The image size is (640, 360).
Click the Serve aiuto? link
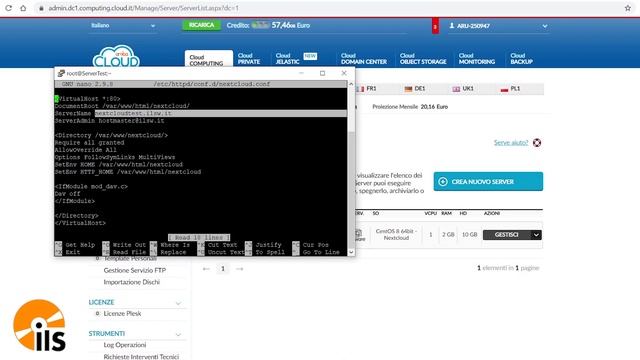511,142
